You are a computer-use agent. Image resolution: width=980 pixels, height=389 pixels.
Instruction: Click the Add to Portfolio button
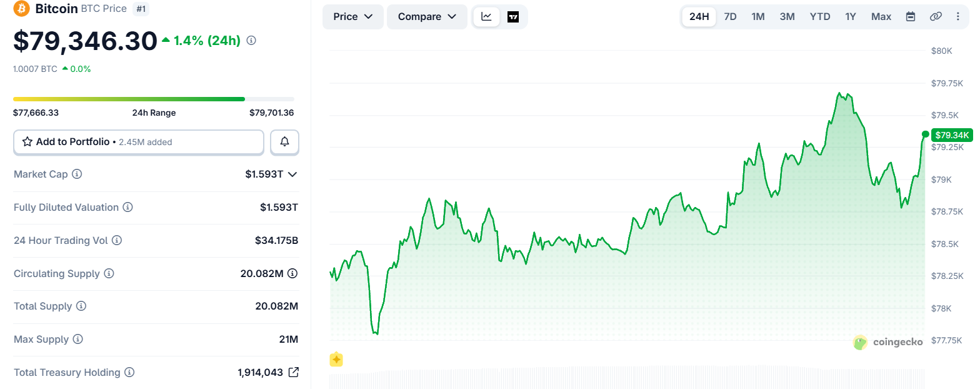pos(139,142)
